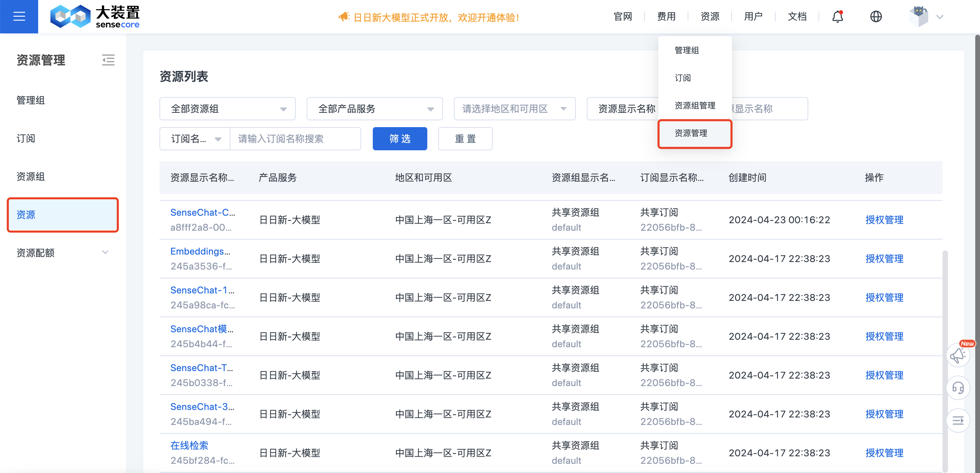Open the SenseChat-T... resource link
This screenshot has height=473, width=980.
[202, 368]
